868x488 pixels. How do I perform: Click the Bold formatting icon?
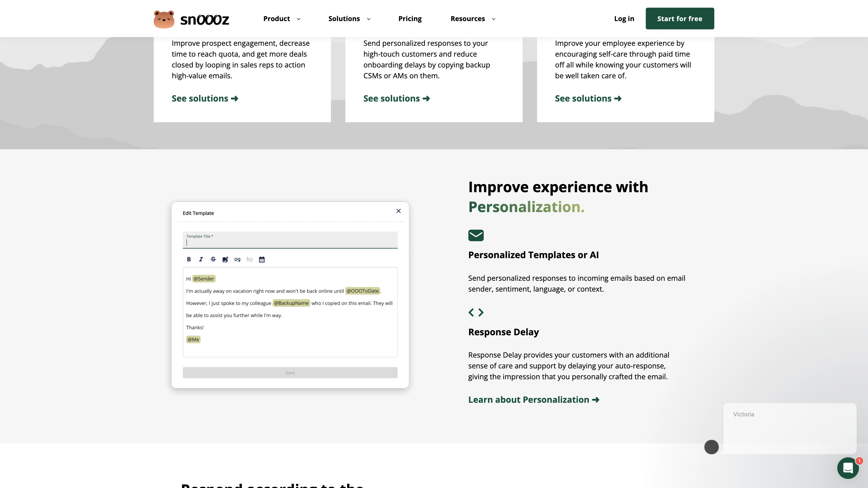pyautogui.click(x=189, y=259)
